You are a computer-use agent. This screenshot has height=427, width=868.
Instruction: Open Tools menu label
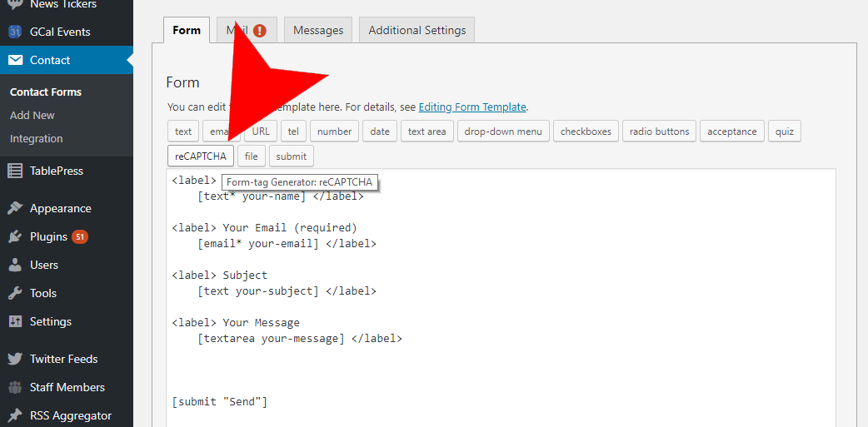43,293
